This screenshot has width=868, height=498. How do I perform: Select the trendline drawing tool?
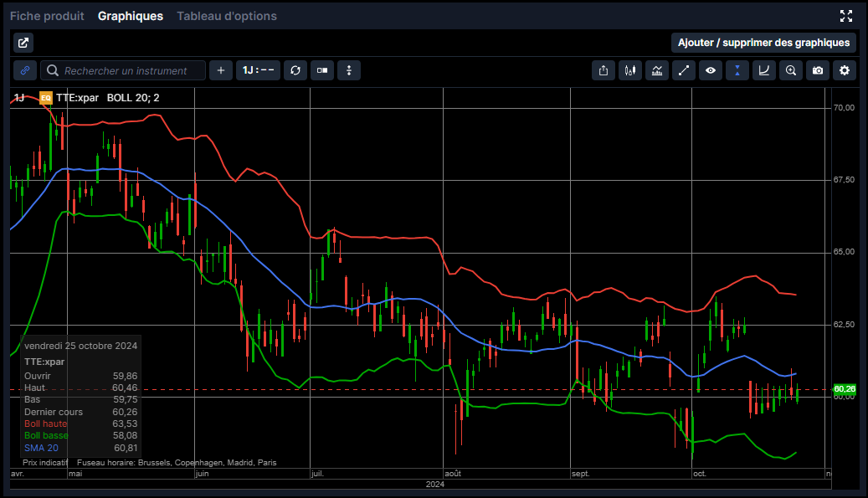point(684,70)
